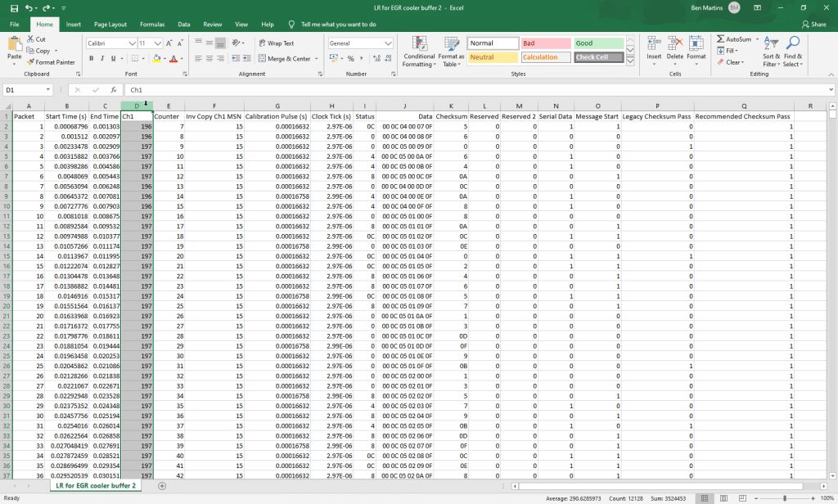The image size is (838, 504).
Task: Add a new sheet with plus icon
Action: coord(162,486)
